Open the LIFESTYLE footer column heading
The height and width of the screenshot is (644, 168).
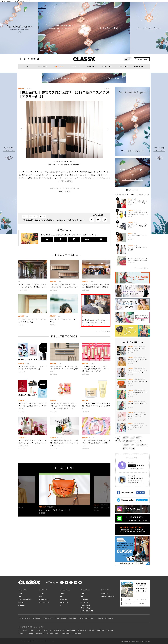(x=65, y=590)
